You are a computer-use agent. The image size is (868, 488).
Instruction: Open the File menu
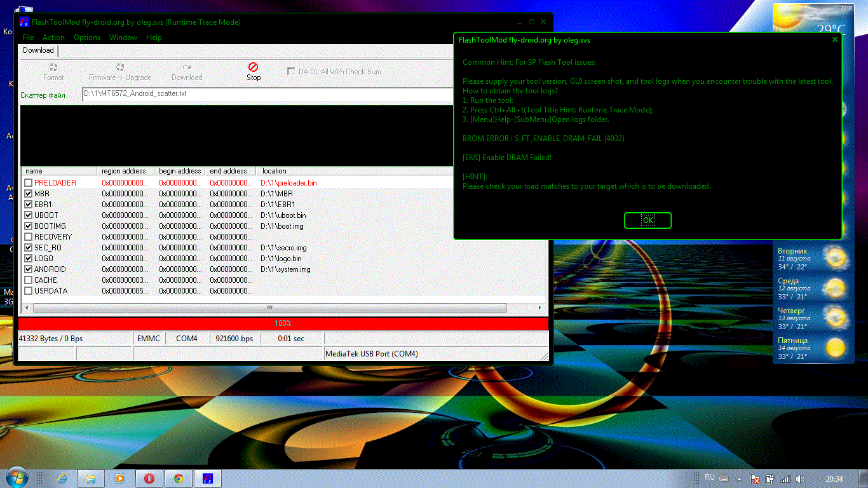(x=28, y=37)
